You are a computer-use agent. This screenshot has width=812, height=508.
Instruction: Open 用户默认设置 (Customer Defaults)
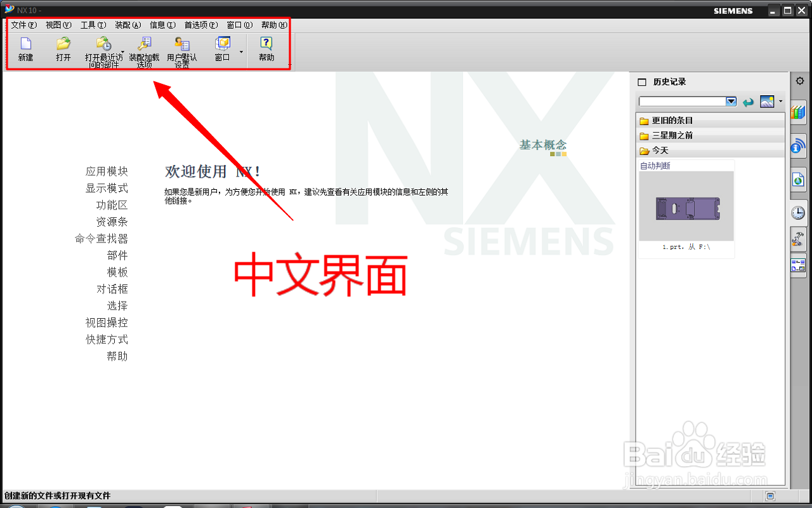(x=182, y=44)
